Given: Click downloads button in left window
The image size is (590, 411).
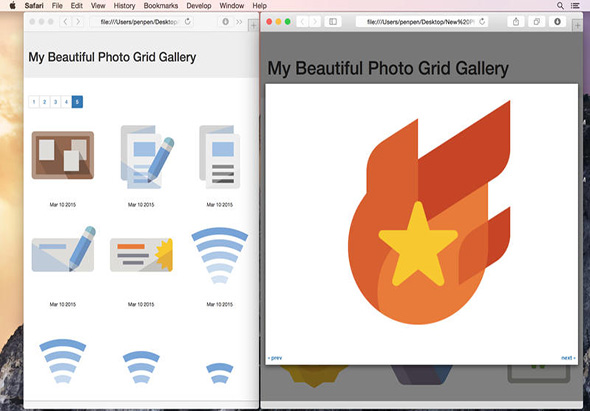Looking at the screenshot, I should (225, 22).
